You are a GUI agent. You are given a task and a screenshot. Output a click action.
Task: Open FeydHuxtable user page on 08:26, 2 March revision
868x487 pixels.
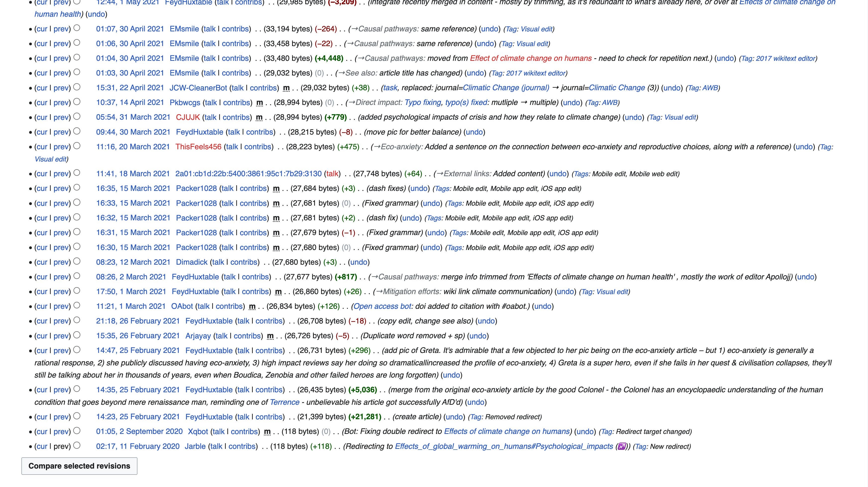pyautogui.click(x=195, y=277)
